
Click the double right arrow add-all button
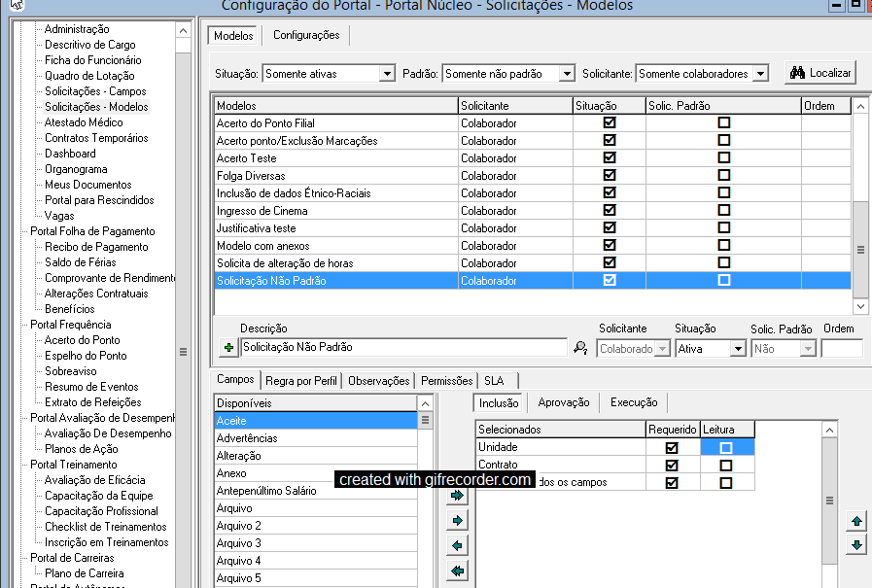[x=457, y=496]
